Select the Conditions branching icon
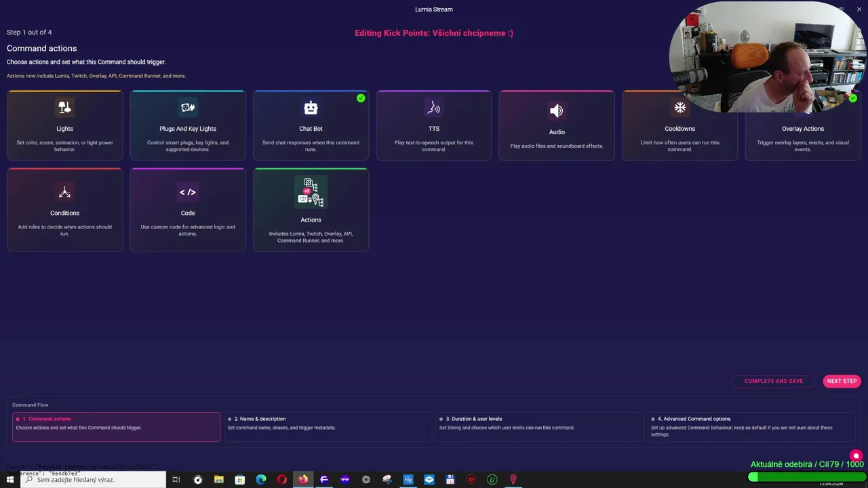Viewport: 868px width, 488px height. pos(64,192)
